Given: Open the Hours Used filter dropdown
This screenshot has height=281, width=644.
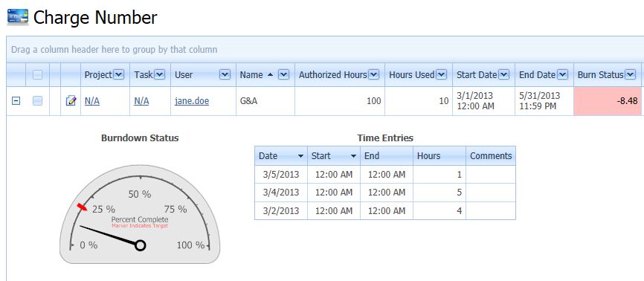Looking at the screenshot, I should click(x=441, y=75).
